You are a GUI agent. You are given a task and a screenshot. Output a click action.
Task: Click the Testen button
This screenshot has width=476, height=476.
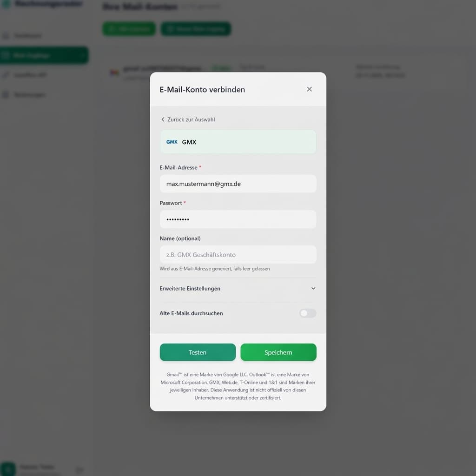[198, 352]
